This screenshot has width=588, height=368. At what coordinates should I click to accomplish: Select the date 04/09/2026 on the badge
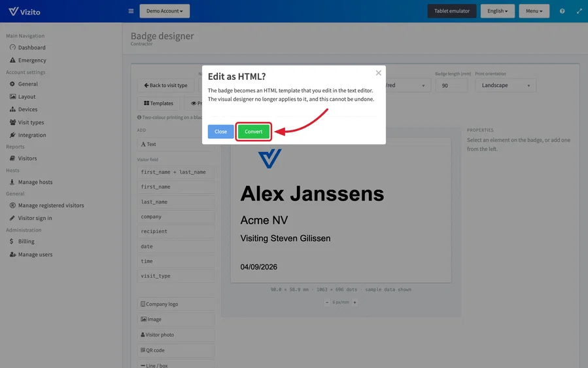(x=259, y=267)
